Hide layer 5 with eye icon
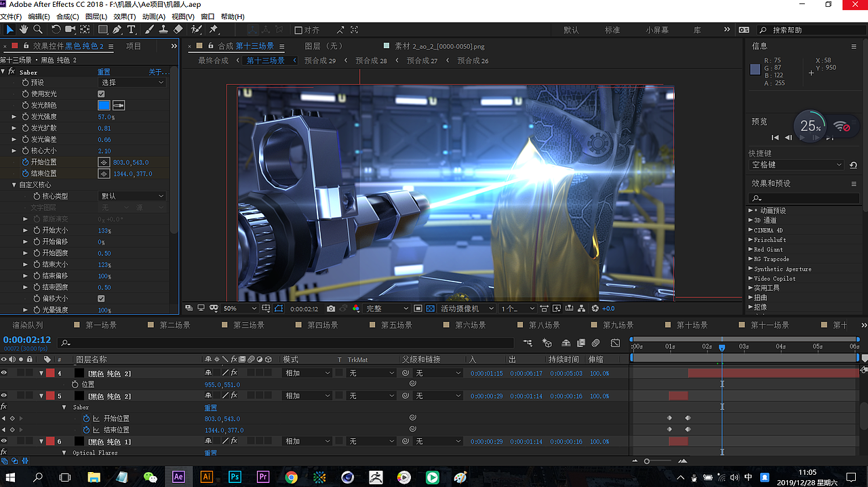 pyautogui.click(x=4, y=395)
